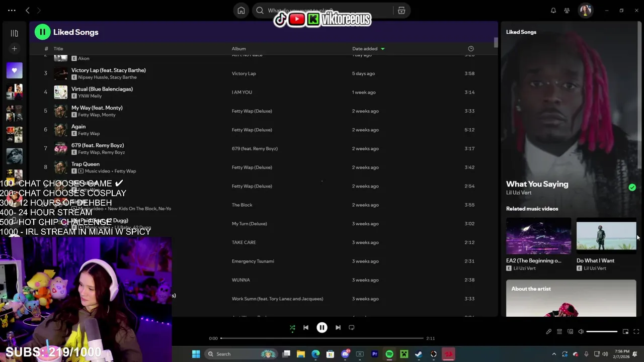Expand Your Library sidebar icon
Screen dimensions: 644x362
pos(14,33)
